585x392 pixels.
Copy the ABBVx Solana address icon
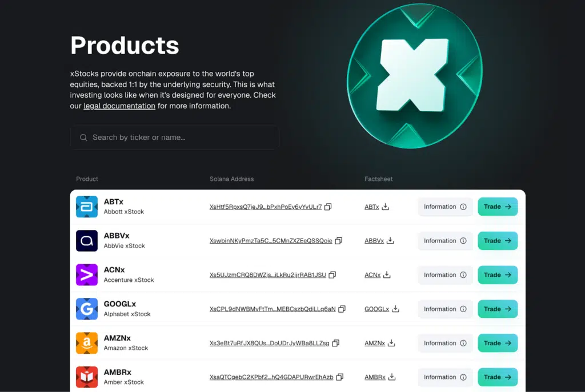(338, 241)
